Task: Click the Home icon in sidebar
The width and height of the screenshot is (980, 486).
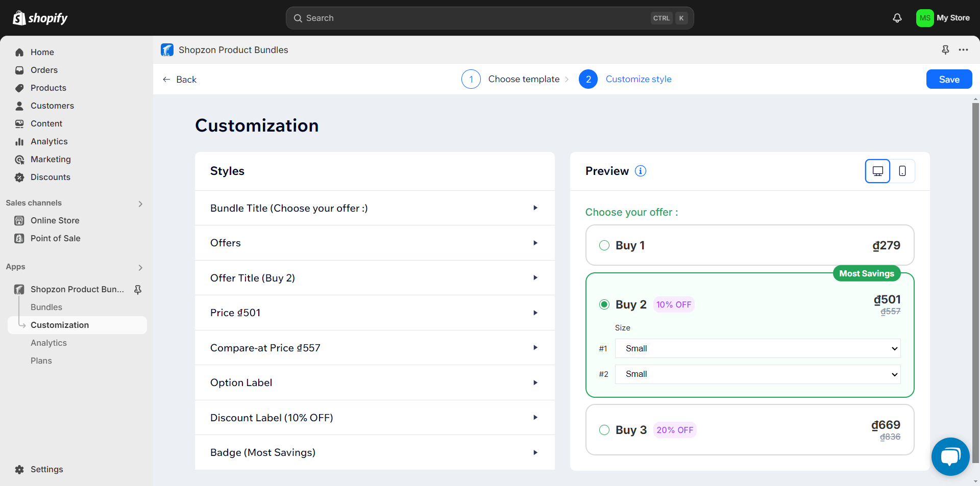Action: tap(19, 52)
